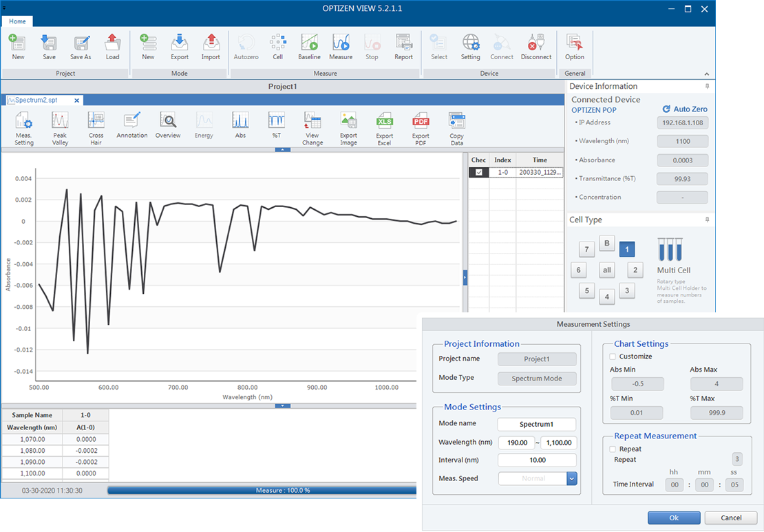This screenshot has width=764, height=532.
Task: Copy Data from the spectrum toolbar
Action: point(456,129)
